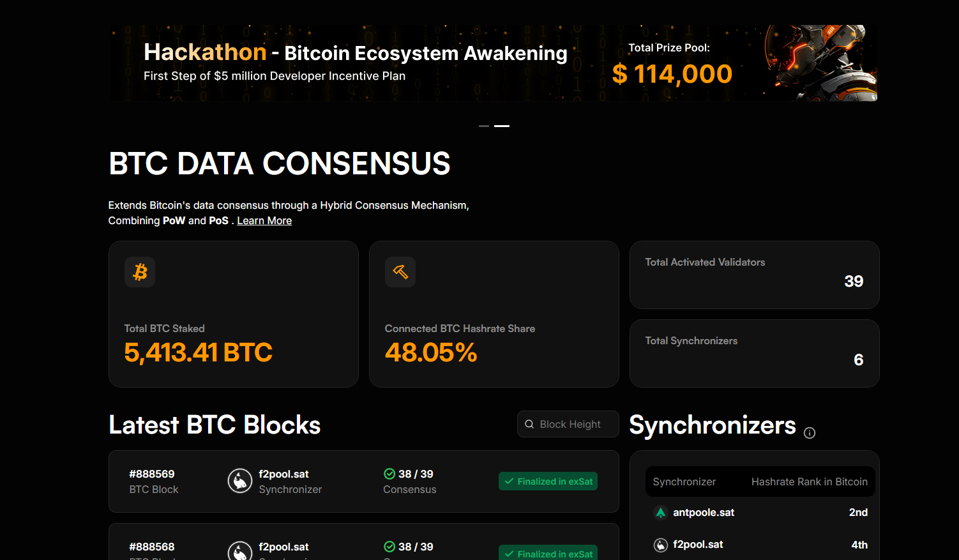Viewport: 959px width, 560px height.
Task: Open block #888569 details
Action: (x=152, y=474)
